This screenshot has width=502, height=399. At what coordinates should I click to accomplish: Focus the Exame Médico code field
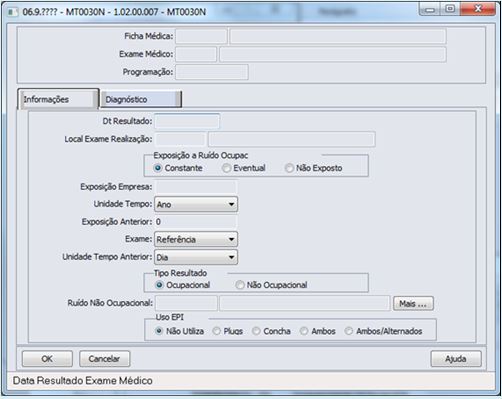coord(196,54)
